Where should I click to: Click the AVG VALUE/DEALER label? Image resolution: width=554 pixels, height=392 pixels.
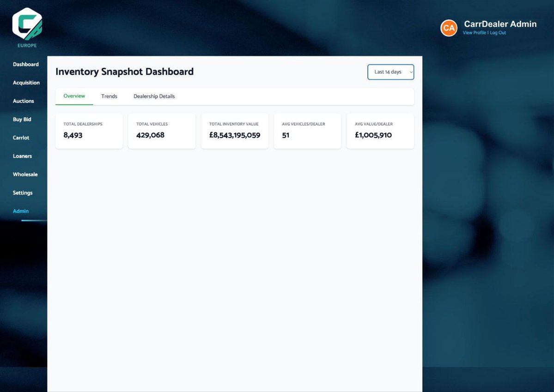click(374, 124)
